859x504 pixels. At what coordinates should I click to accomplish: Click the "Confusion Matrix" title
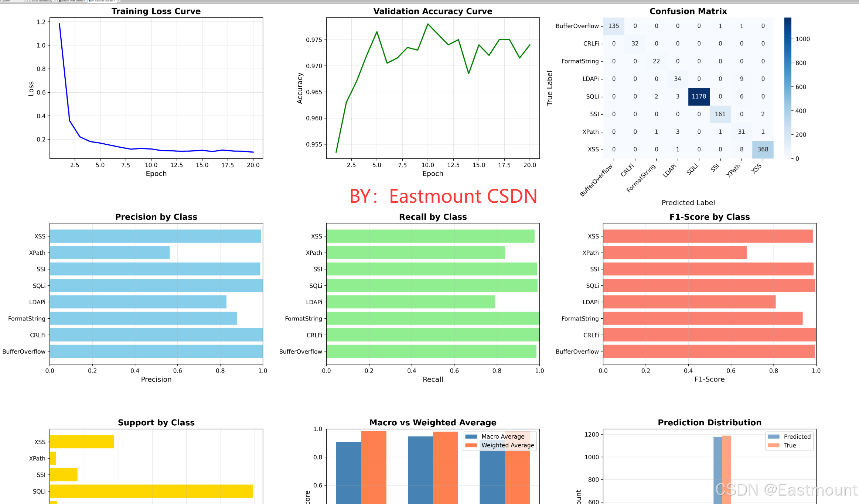(x=688, y=11)
